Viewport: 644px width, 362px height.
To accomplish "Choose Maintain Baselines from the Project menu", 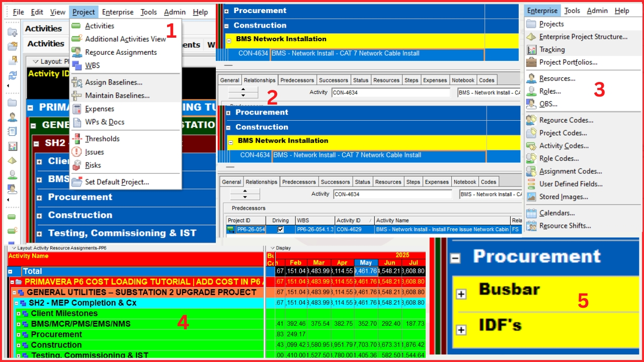I will tap(117, 96).
